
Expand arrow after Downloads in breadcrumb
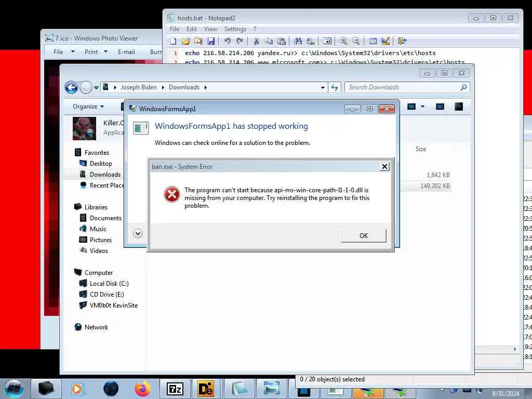[206, 87]
